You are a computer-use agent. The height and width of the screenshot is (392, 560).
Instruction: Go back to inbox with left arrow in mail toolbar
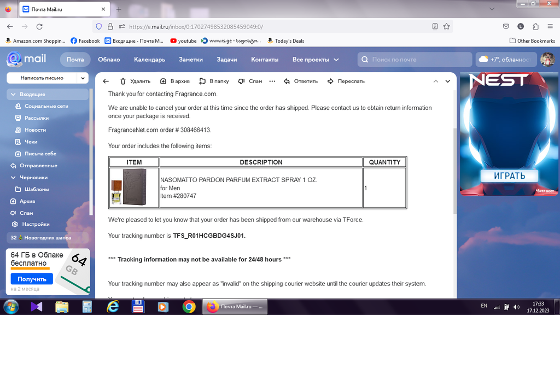(x=106, y=81)
